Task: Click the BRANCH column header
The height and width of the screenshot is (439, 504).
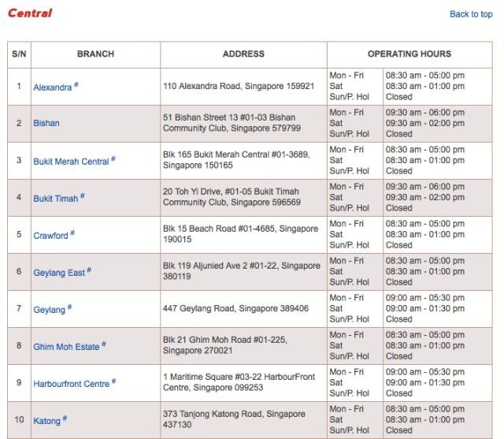Action: click(x=95, y=54)
